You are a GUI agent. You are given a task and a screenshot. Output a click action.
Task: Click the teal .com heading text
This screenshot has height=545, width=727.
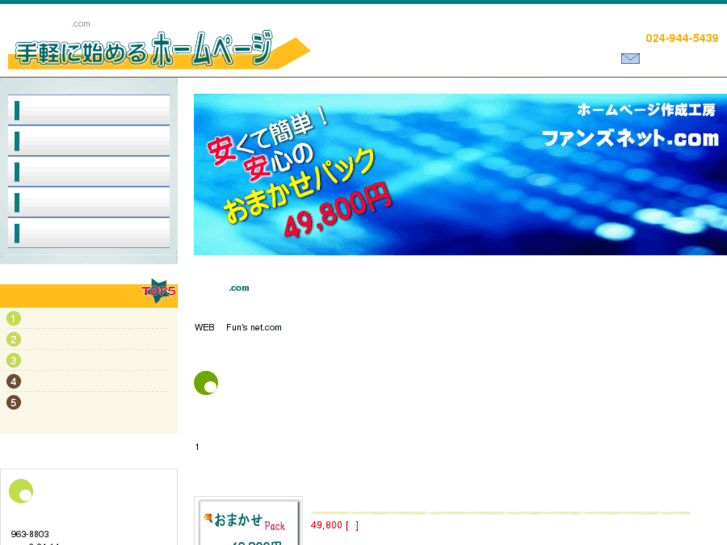tap(239, 288)
